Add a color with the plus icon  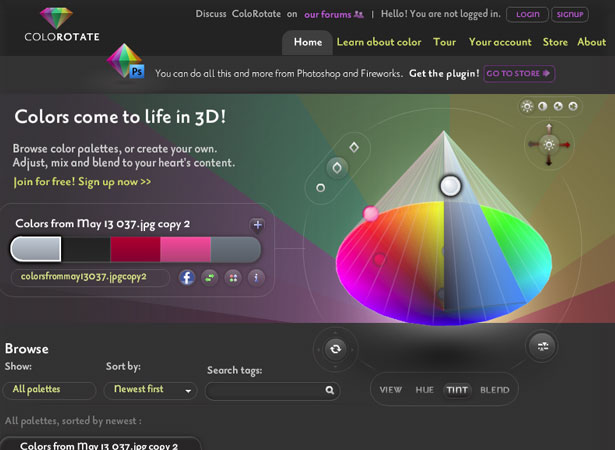[x=257, y=225]
